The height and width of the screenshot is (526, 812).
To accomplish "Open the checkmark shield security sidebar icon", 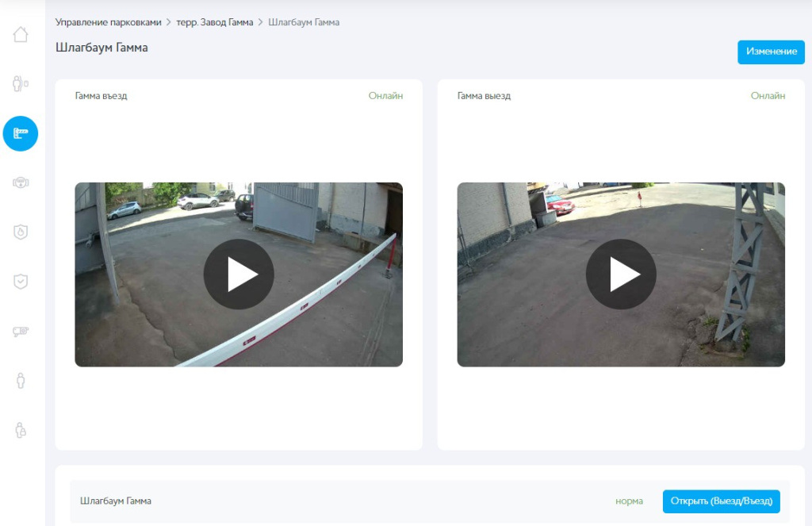I will tap(21, 281).
